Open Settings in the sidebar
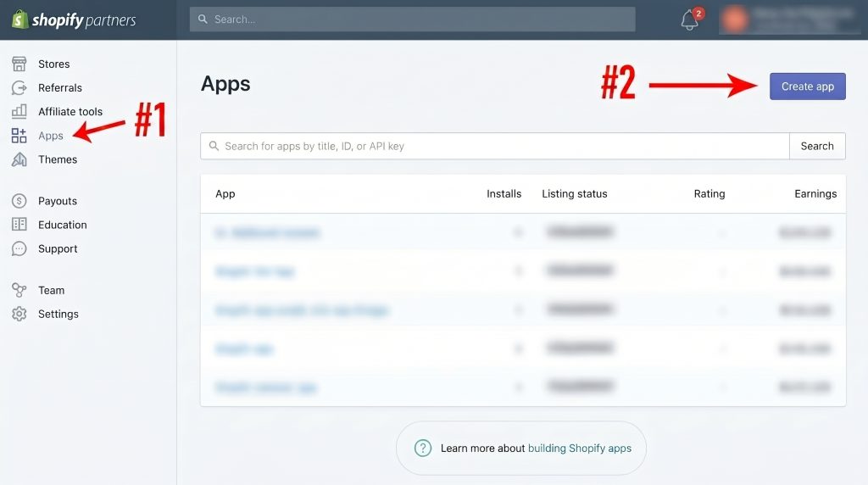This screenshot has width=868, height=485. coord(58,314)
